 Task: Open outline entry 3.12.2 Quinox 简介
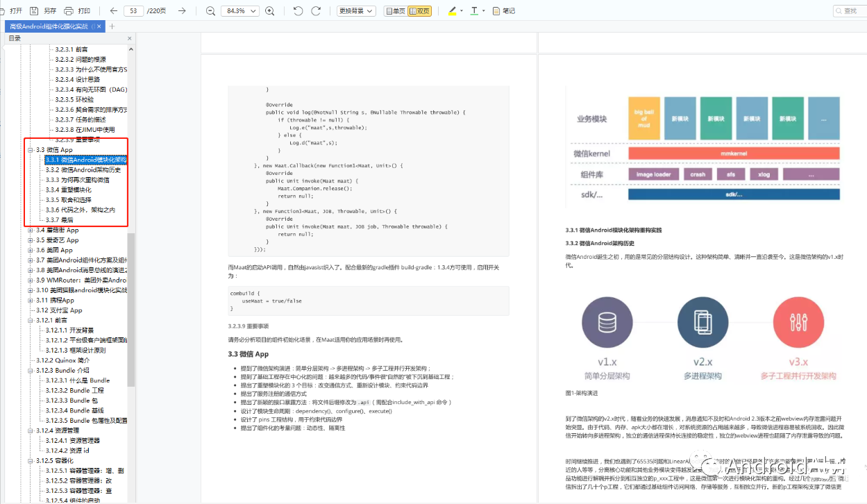pyautogui.click(x=62, y=360)
